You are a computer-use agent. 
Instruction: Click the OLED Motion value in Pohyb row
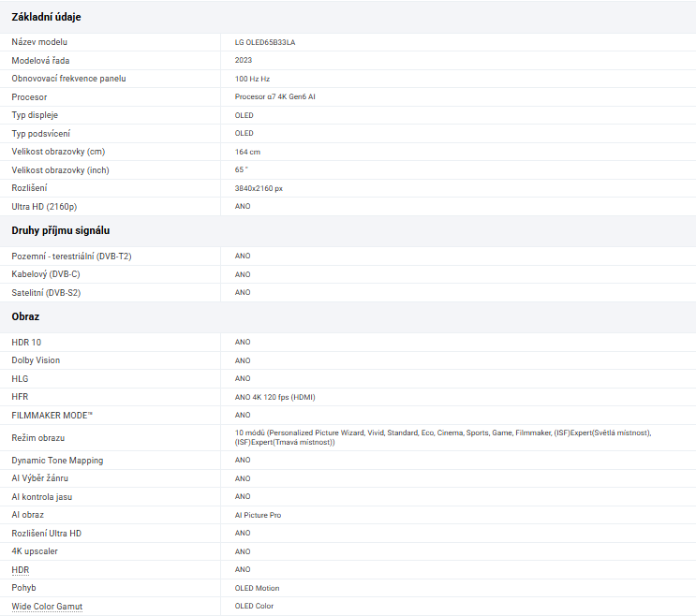(x=257, y=589)
